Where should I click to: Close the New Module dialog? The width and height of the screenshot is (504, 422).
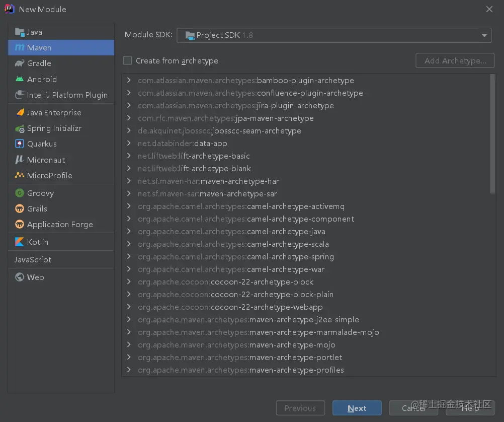(489, 9)
